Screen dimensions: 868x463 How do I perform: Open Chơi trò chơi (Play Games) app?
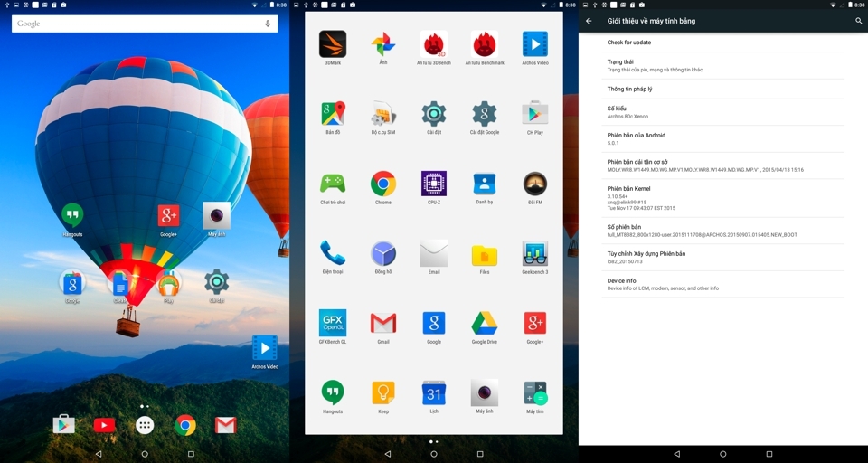[333, 184]
